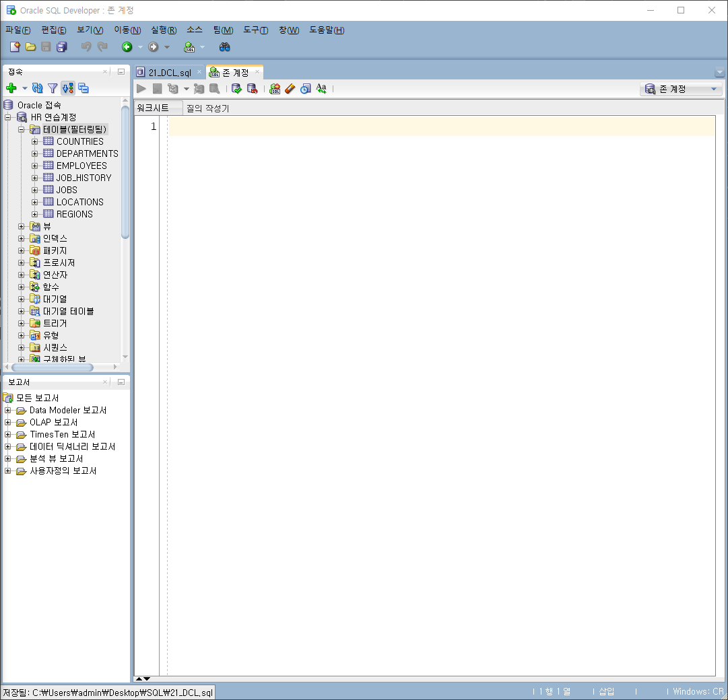Open SQL worksheet icon in main toolbar

pos(189,47)
